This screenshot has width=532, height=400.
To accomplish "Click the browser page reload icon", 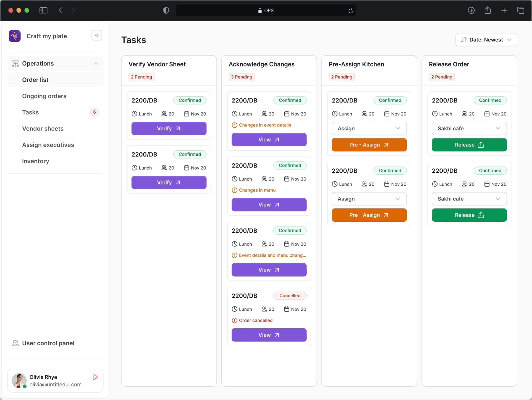I will (x=350, y=10).
